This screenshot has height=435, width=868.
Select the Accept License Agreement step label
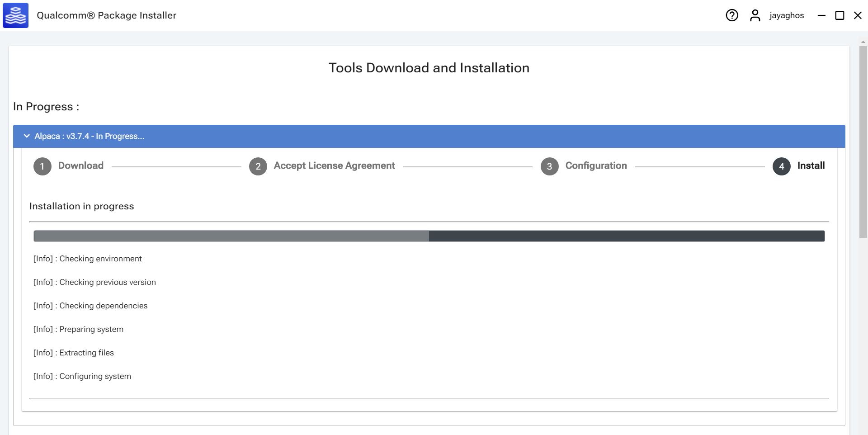[x=334, y=165]
